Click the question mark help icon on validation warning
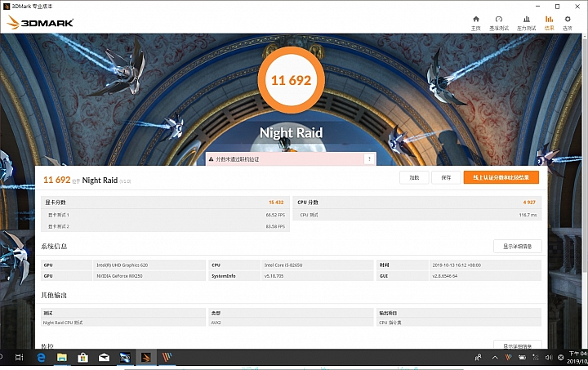The image size is (588, 370). [369, 159]
